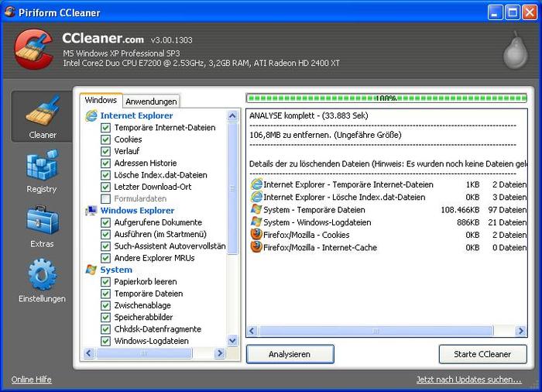Toggle the Papierkorb leeren checkbox

pos(106,281)
